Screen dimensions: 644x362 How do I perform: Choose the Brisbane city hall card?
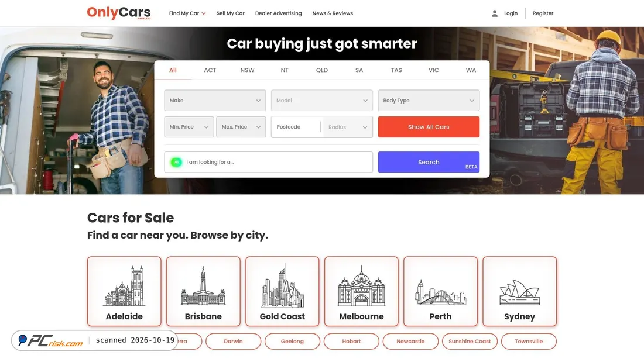[x=203, y=291]
